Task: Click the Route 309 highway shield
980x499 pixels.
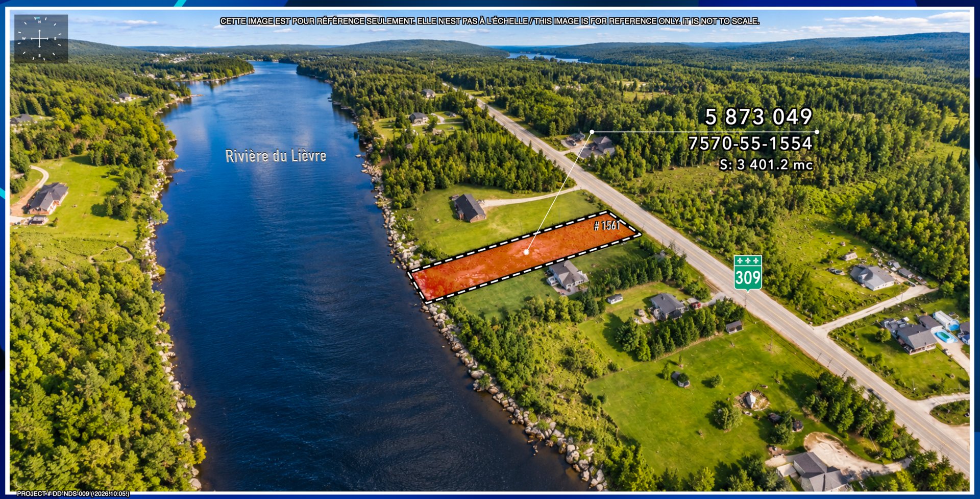Action: point(748,273)
